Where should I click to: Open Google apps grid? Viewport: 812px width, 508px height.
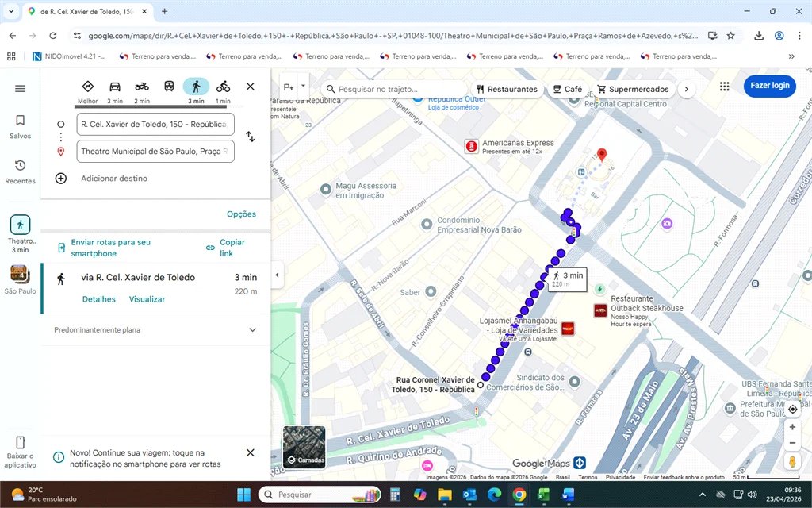click(x=725, y=86)
